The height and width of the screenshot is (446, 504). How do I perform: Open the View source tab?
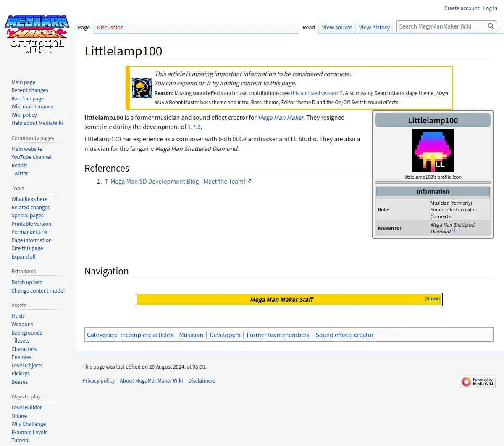pos(337,27)
